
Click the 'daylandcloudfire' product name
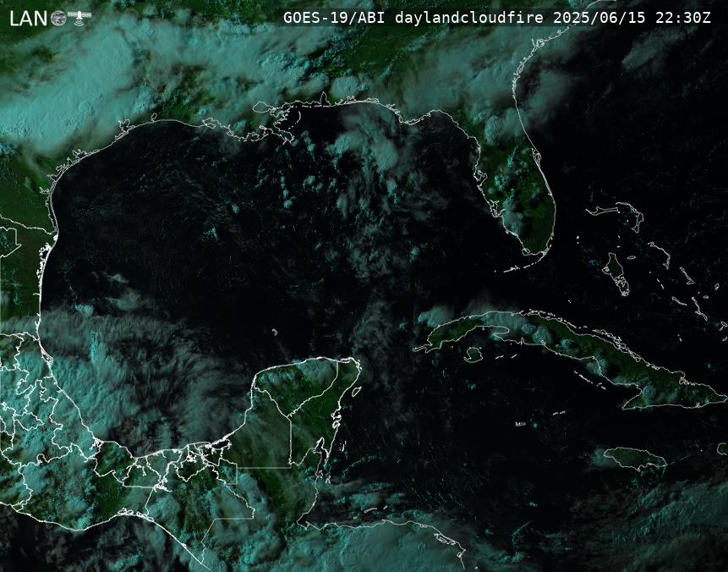click(469, 18)
